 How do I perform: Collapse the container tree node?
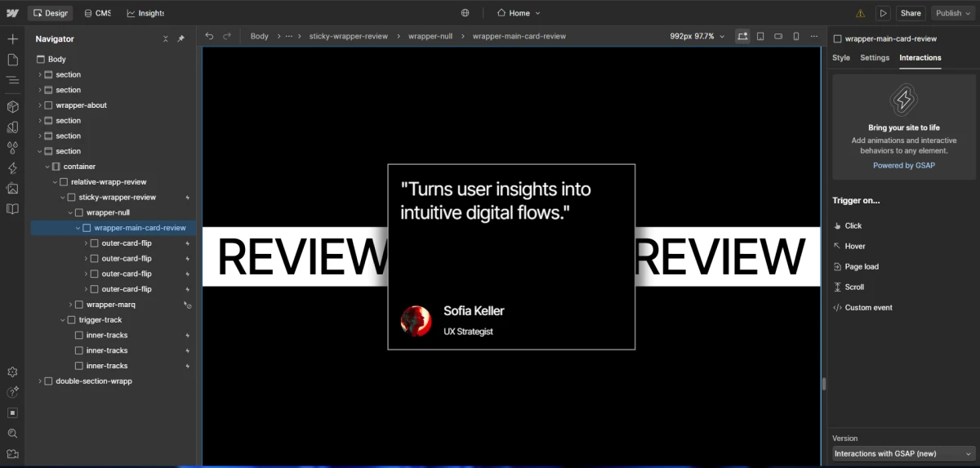click(x=47, y=167)
